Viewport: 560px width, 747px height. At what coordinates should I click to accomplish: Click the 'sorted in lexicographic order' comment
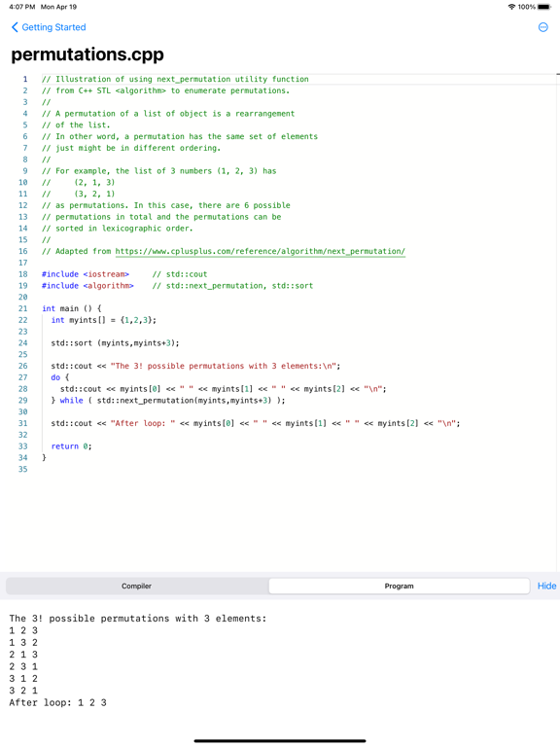point(117,229)
